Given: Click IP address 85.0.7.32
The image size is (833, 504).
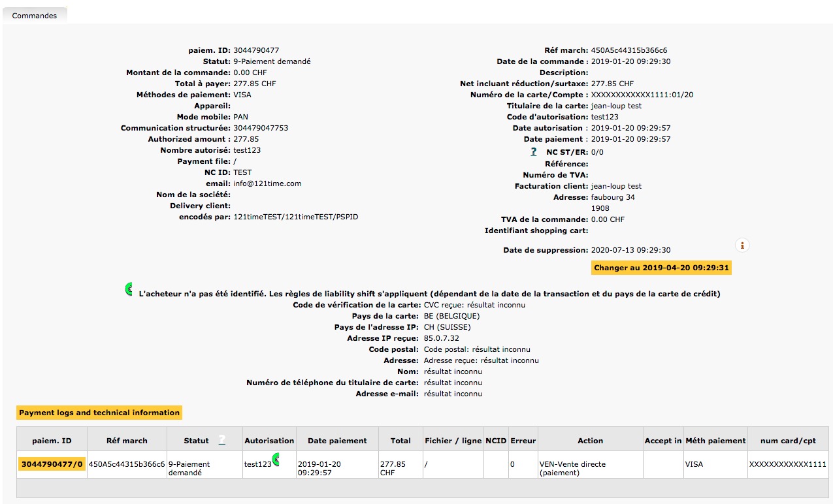Looking at the screenshot, I should coord(442,338).
